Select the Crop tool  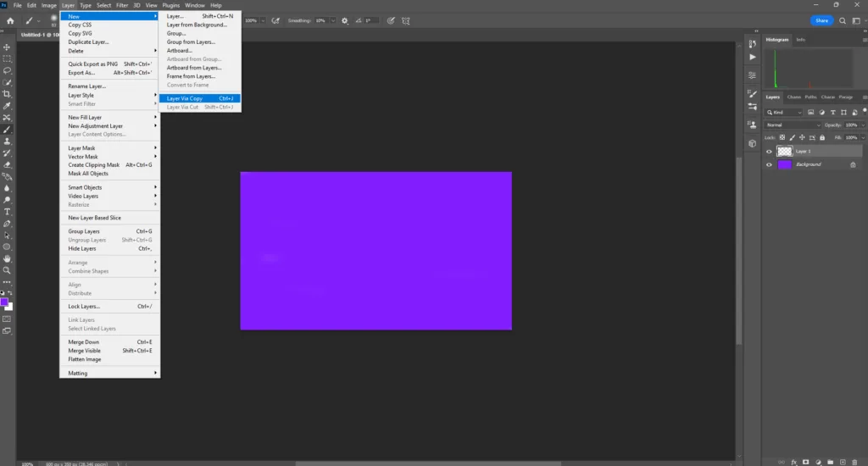point(7,94)
